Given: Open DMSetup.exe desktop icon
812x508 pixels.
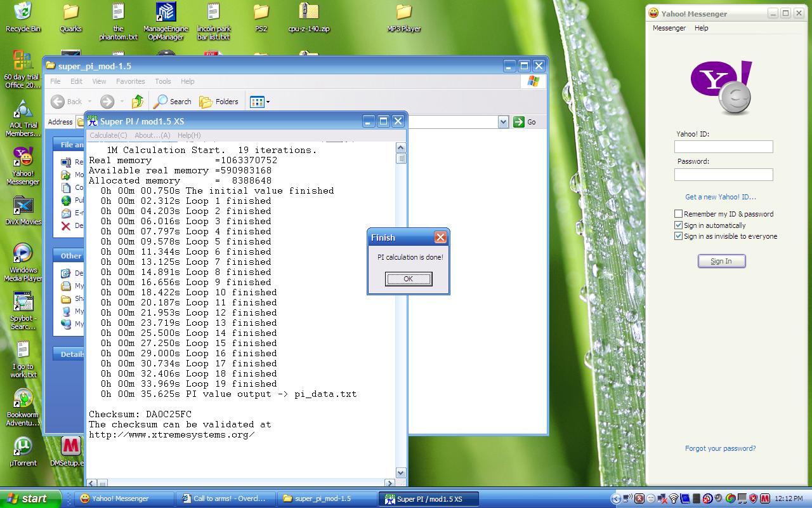Looking at the screenshot, I should point(70,452).
